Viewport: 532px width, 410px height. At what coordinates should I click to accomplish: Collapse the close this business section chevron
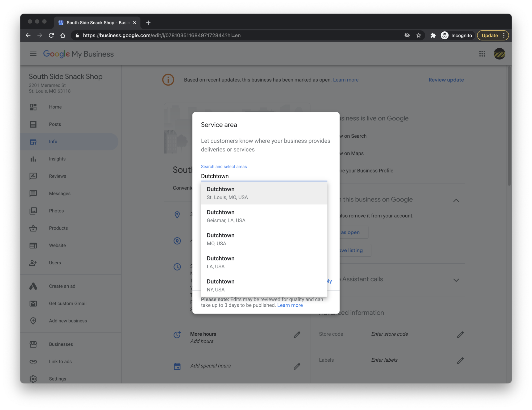[x=456, y=200]
